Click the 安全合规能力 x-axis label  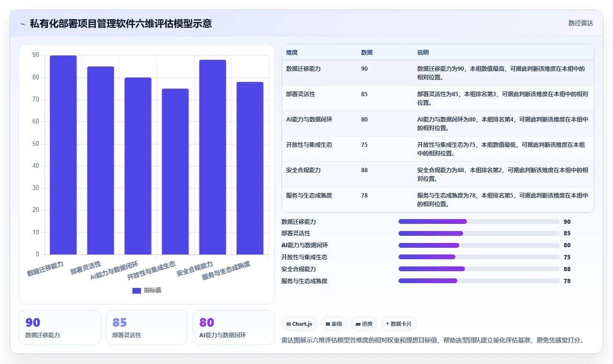click(x=194, y=269)
